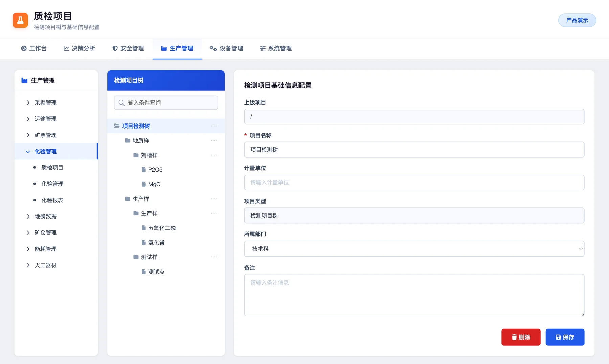Open 化验报表 in the sidebar
Viewport: 609px width, 364px height.
click(56, 200)
